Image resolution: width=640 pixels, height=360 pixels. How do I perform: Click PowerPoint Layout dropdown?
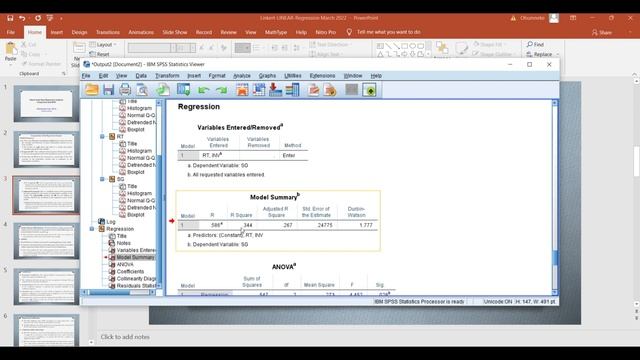(103, 44)
